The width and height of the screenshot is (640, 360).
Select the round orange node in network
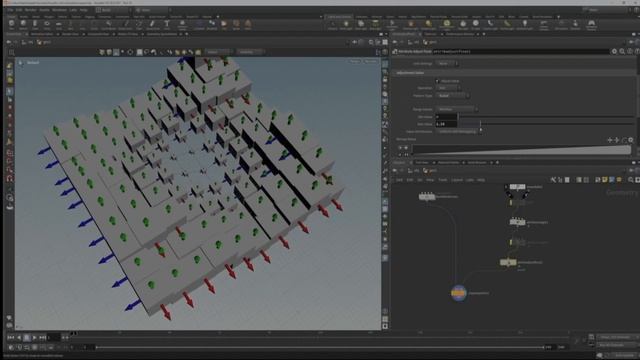pos(458,293)
